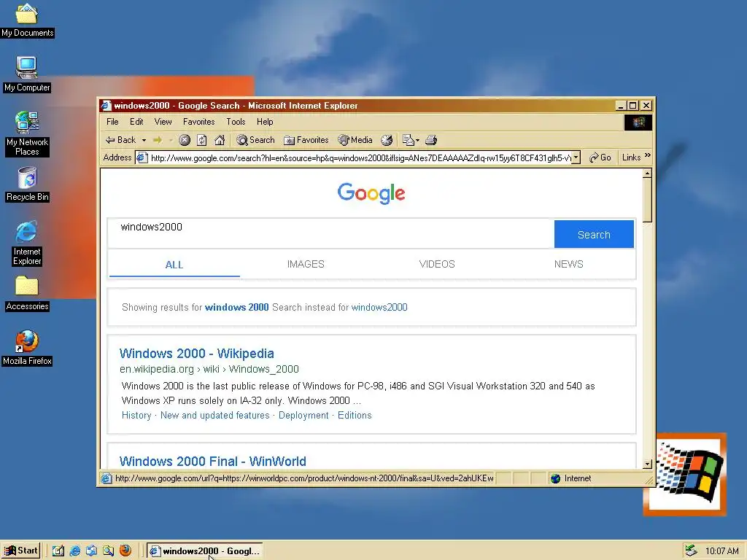747x560 pixels.
Task: Click 'New and updated features' sublink
Action: pos(215,415)
